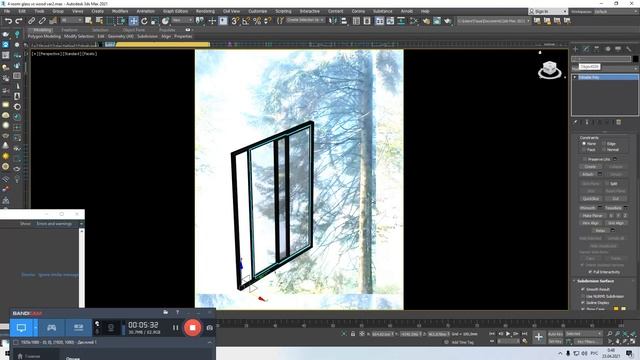Viewport: 640px width, 360px height.
Task: Collapse the Subdivision Surface rollout
Action: click(596, 281)
